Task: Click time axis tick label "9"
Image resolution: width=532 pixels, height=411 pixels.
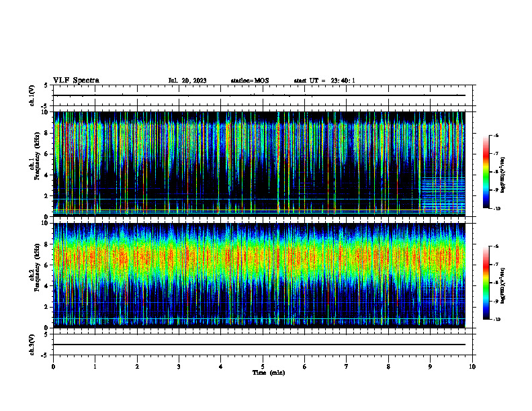Action: coord(430,367)
